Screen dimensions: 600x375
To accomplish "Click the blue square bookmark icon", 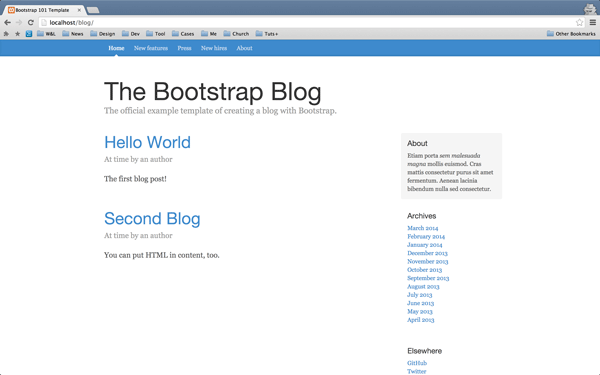I will pyautogui.click(x=29, y=34).
